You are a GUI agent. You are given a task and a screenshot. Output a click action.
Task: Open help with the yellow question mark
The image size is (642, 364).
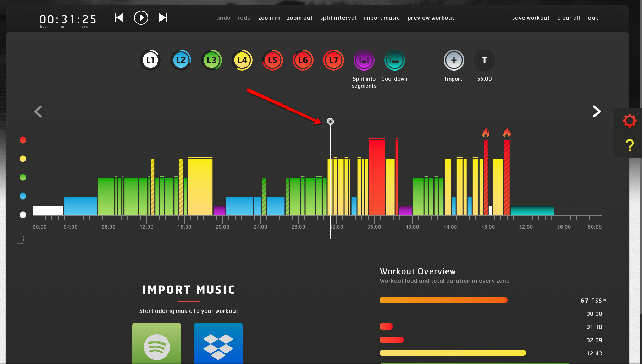pyautogui.click(x=630, y=145)
